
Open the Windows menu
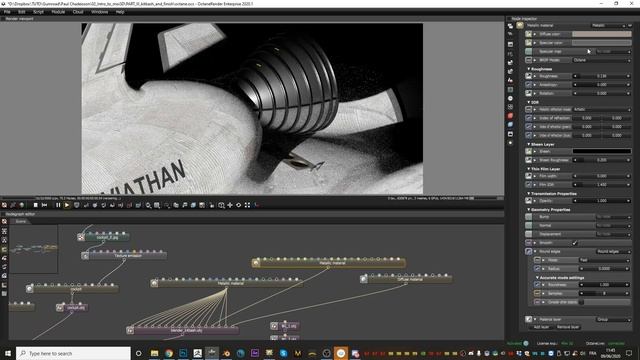[x=100, y=12]
